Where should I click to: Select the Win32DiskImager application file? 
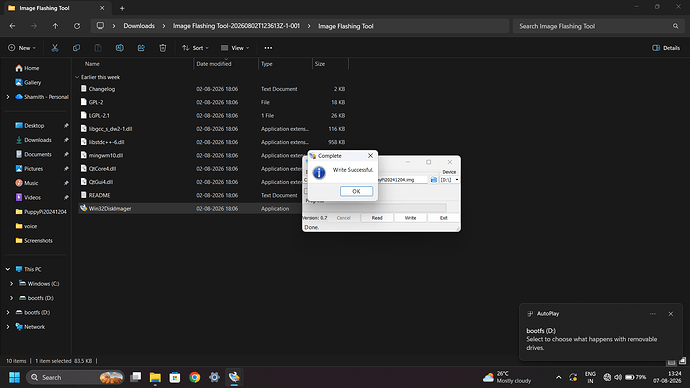pyautogui.click(x=110, y=209)
